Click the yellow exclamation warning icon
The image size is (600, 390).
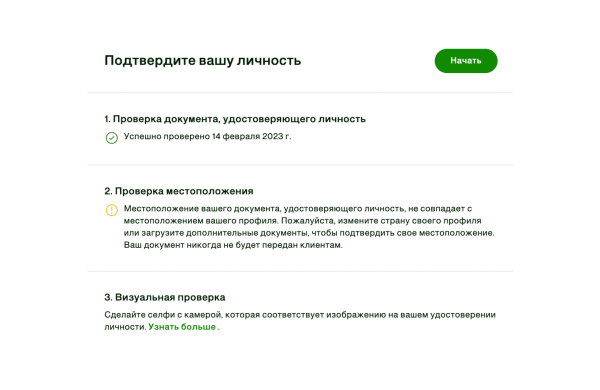[x=111, y=210]
